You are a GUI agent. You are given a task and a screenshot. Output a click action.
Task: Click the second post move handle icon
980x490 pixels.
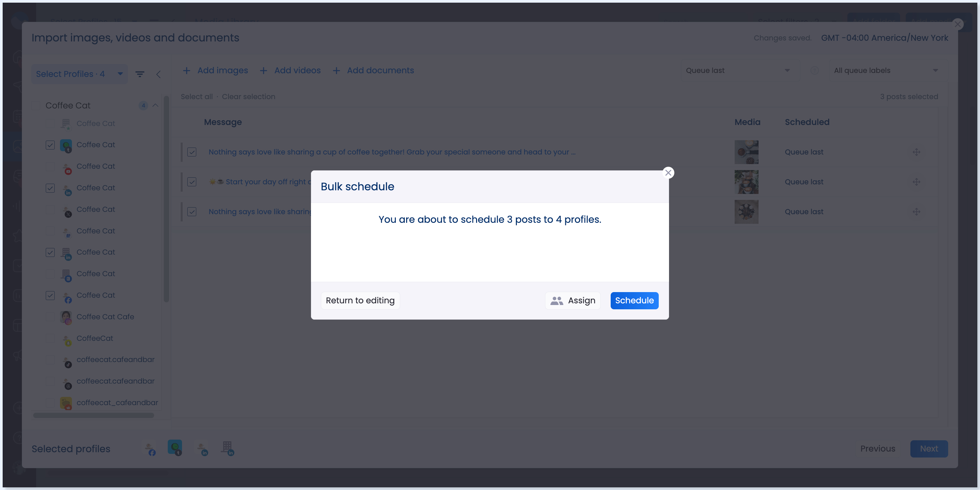(x=916, y=182)
